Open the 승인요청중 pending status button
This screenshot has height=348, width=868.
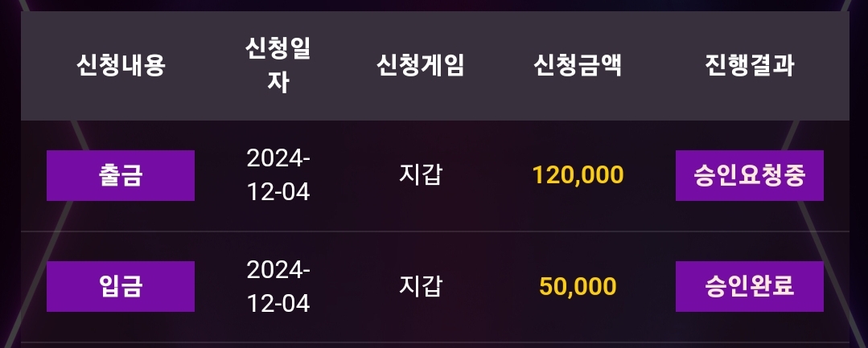click(x=749, y=175)
